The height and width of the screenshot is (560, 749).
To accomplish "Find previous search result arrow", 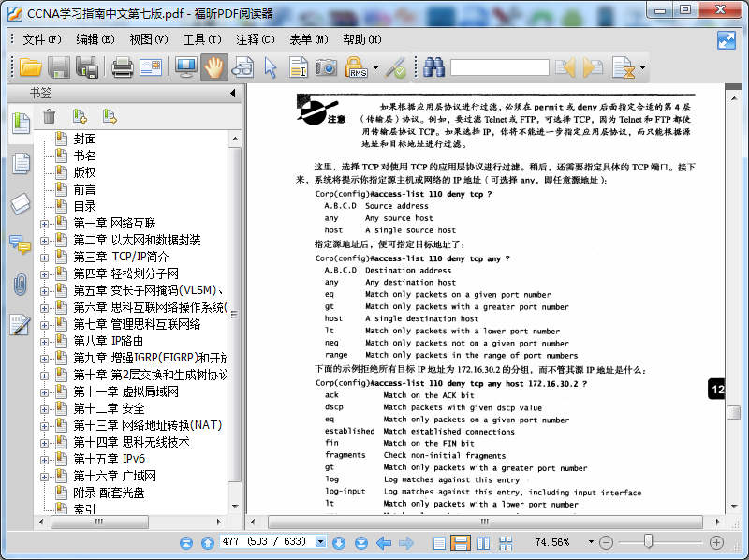I will pos(565,67).
